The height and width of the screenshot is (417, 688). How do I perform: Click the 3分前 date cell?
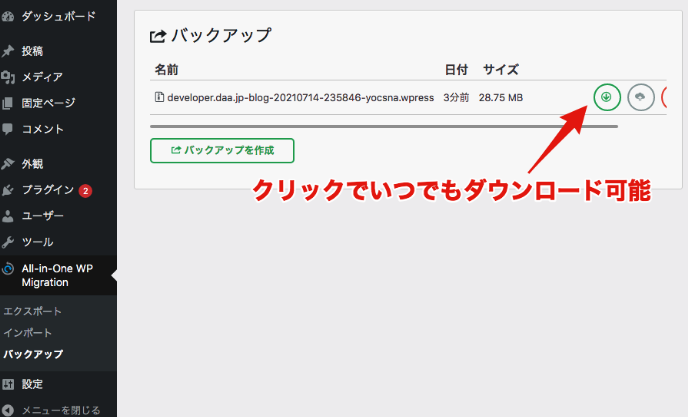(x=456, y=97)
